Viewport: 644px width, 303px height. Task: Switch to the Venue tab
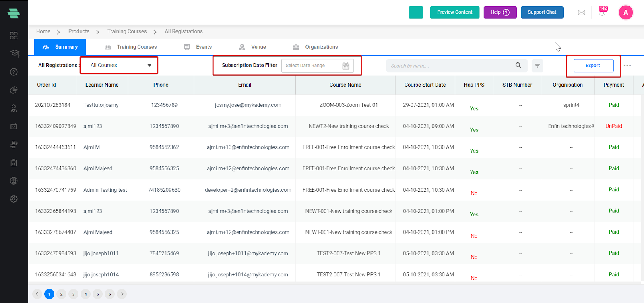[252, 47]
